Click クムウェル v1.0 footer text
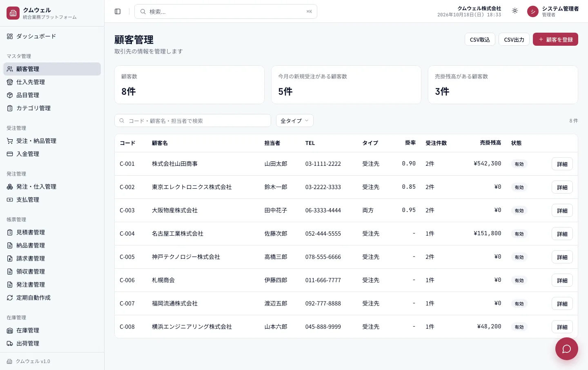 pos(33,361)
